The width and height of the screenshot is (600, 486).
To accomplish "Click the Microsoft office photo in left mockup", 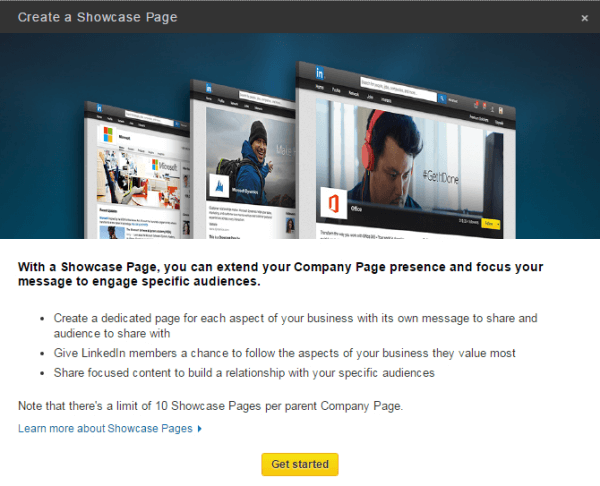I will click(139, 179).
